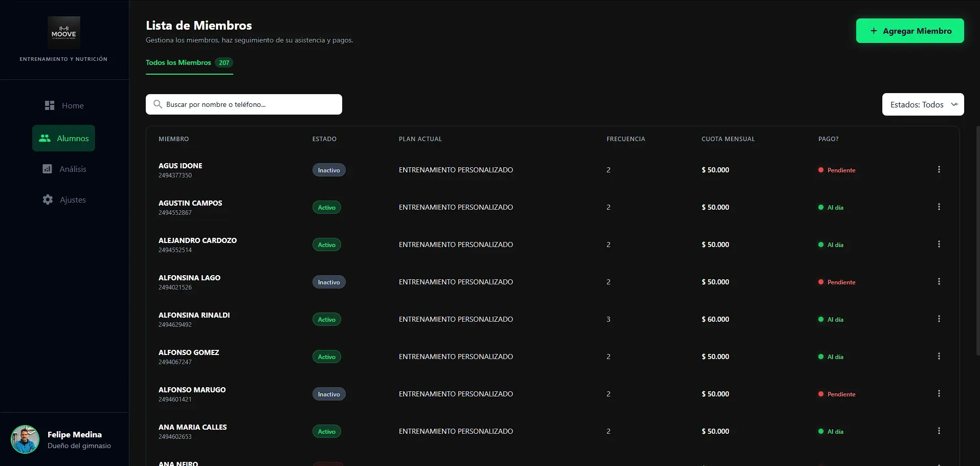
Task: Click the search magnifier icon
Action: click(x=158, y=104)
